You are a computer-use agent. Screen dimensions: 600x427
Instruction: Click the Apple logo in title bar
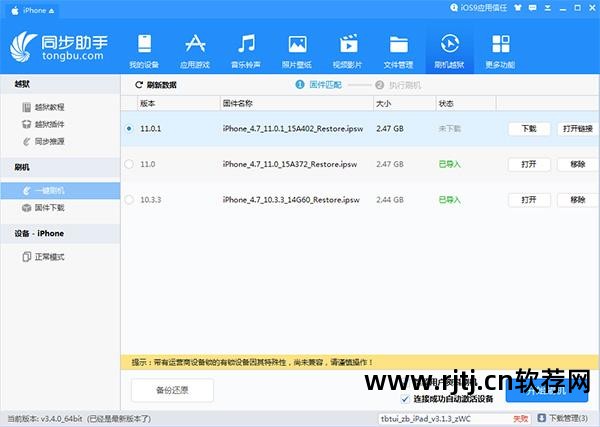(15, 10)
